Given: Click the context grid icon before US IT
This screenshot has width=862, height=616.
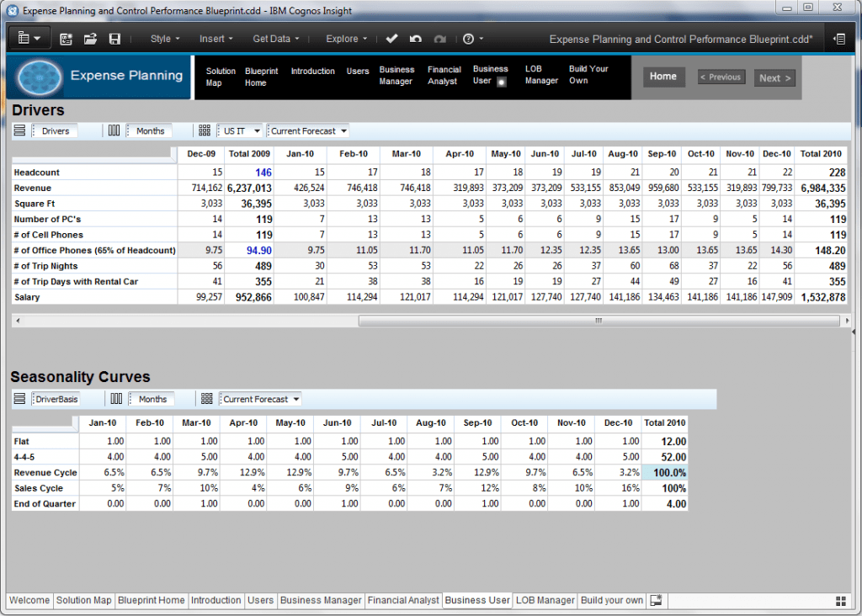Looking at the screenshot, I should click(205, 130).
